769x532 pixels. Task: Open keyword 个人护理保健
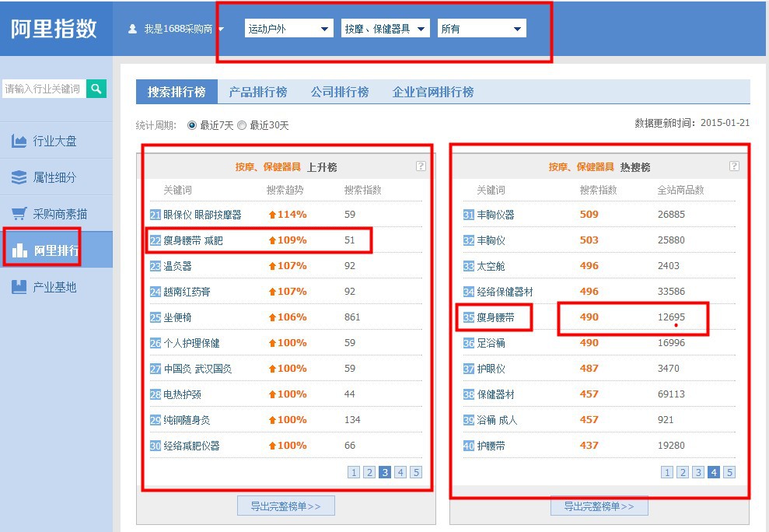pyautogui.click(x=191, y=343)
